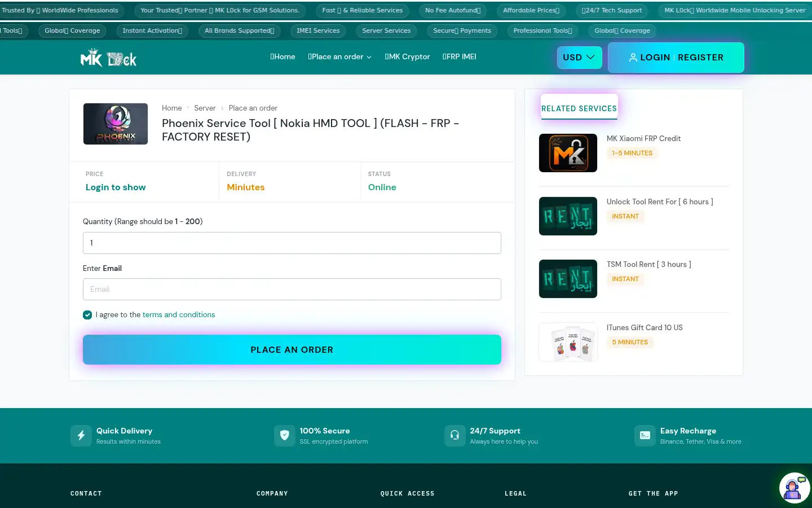Click the Place an Order button
Screen dimensions: 812x508
pyautogui.click(x=292, y=350)
